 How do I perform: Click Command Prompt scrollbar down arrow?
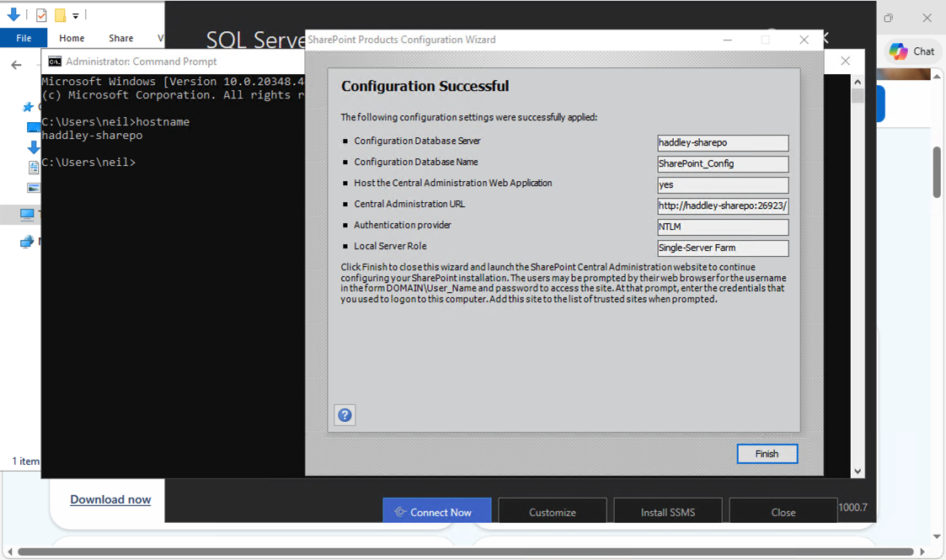tap(858, 472)
